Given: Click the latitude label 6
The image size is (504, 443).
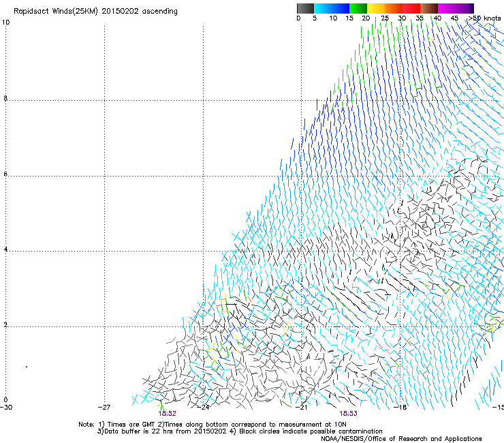Looking at the screenshot, I should pyautogui.click(x=5, y=174).
